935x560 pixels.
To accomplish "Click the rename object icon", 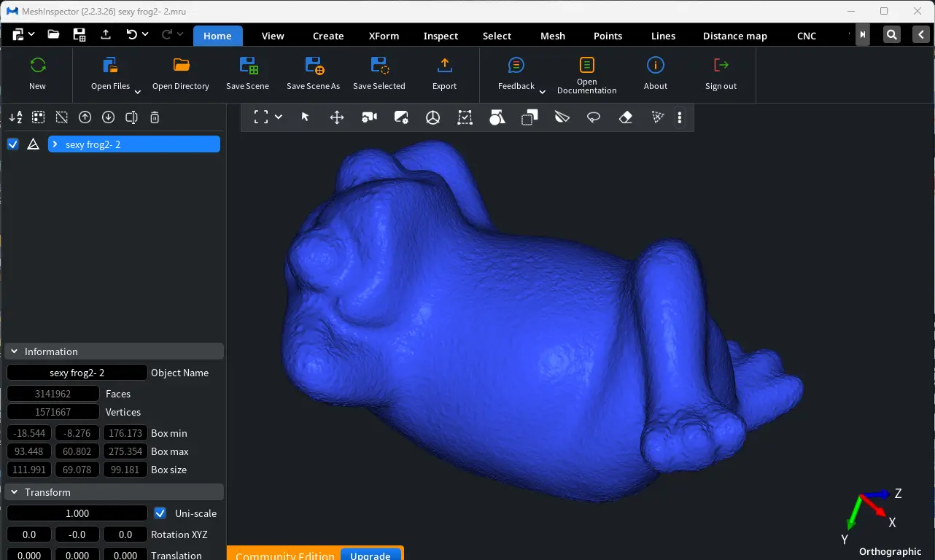I will pyautogui.click(x=131, y=117).
